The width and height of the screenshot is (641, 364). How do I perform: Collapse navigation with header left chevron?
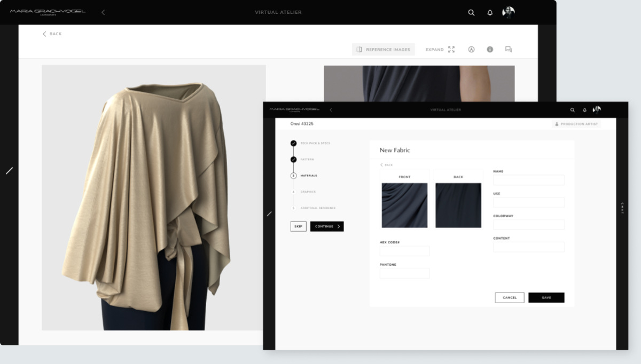[x=103, y=12]
